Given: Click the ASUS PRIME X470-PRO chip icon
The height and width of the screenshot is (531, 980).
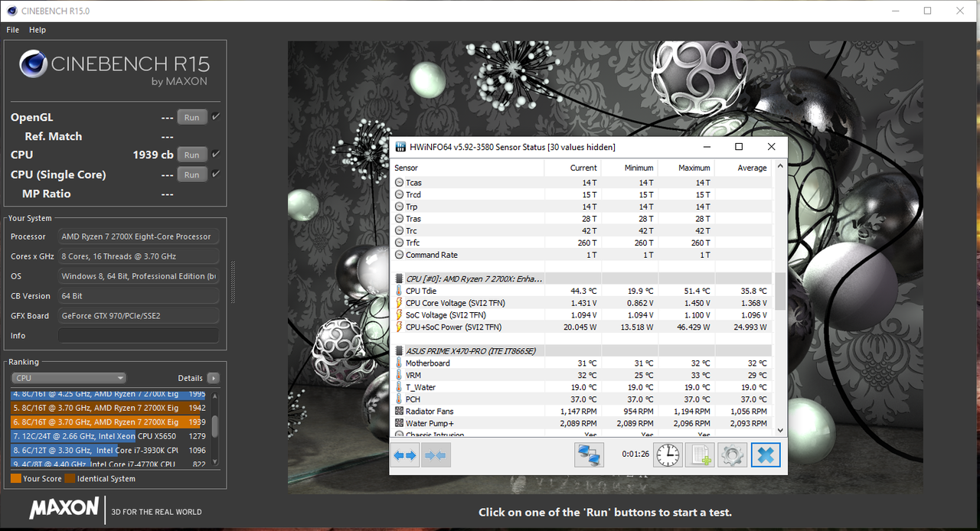Looking at the screenshot, I should 399,351.
